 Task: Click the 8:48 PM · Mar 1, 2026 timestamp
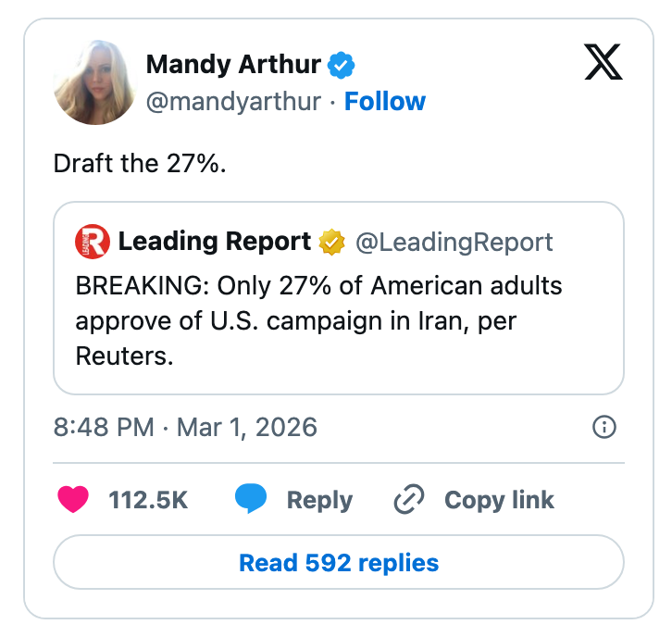coord(185,427)
